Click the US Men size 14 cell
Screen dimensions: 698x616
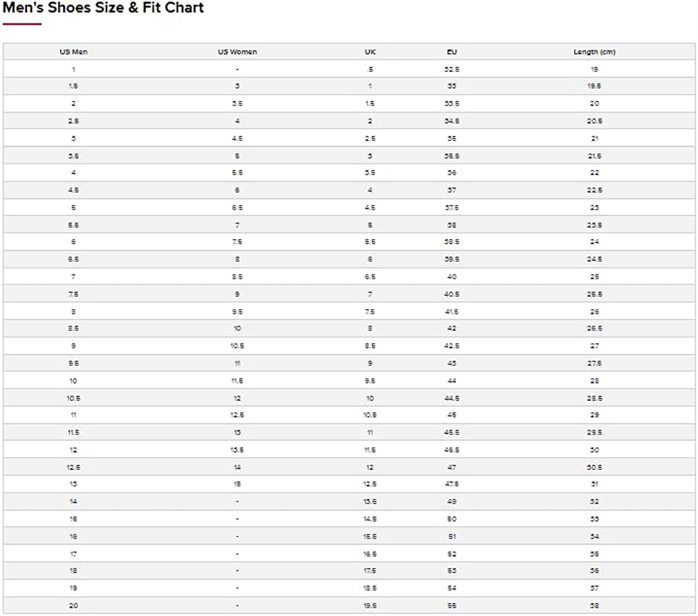coord(73,501)
